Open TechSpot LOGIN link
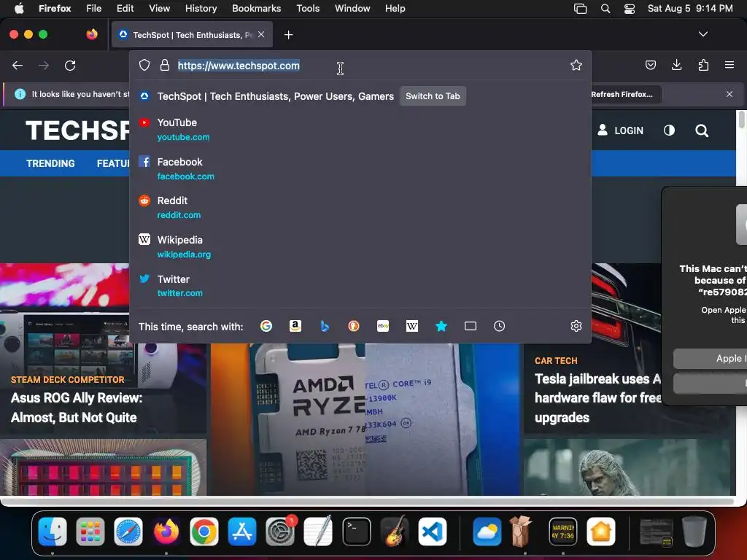Image resolution: width=747 pixels, height=560 pixels. pos(621,131)
